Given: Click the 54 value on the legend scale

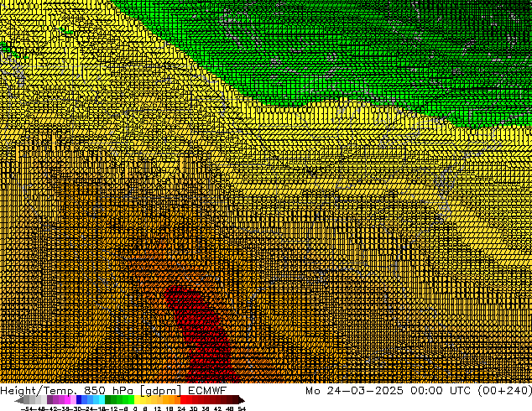Looking at the screenshot, I should coord(242,409).
